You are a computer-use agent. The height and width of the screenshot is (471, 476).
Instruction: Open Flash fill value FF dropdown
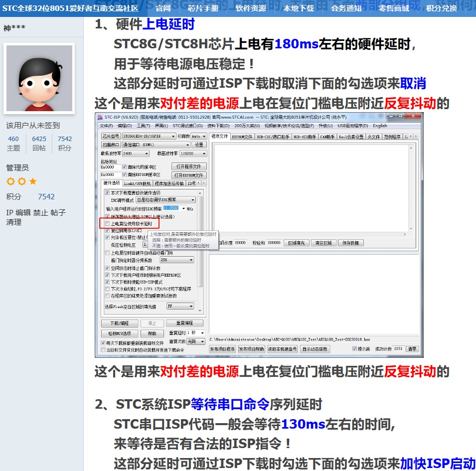tap(180, 306)
